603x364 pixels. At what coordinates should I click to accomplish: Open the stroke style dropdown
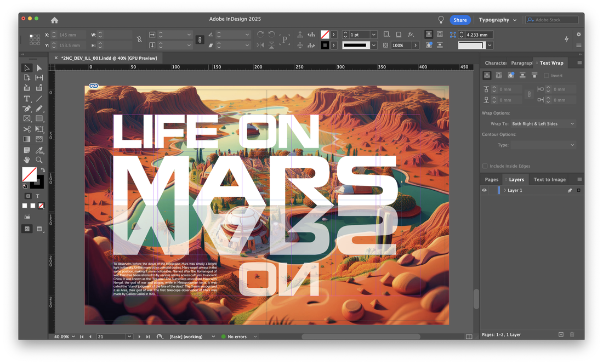(x=373, y=46)
